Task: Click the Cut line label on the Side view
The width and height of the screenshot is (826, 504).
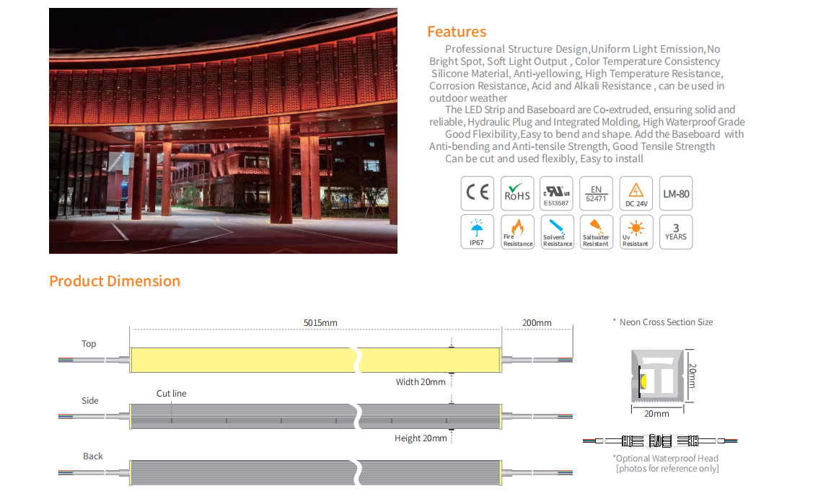Action: (172, 394)
